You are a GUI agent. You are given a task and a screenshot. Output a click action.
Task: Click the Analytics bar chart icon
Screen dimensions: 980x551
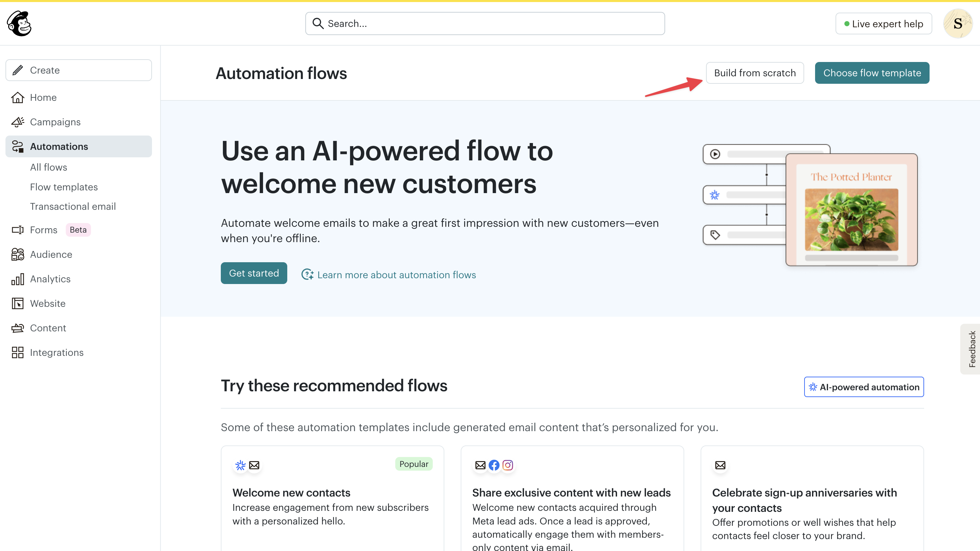point(17,279)
